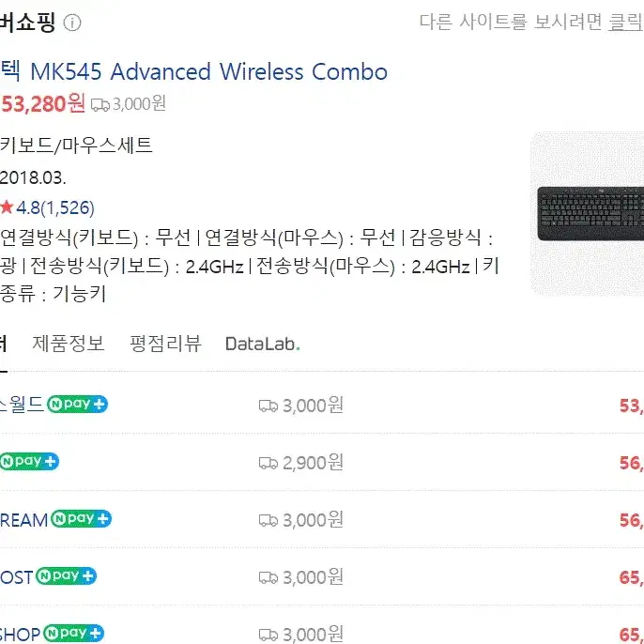
Task: Click the Npay+ badge next to REAM
Action: point(81,519)
